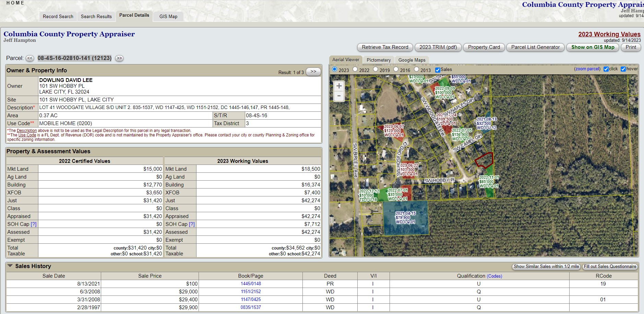This screenshot has width=644, height=314.
Task: Uncheck the Sales overlay checkbox
Action: click(x=438, y=70)
